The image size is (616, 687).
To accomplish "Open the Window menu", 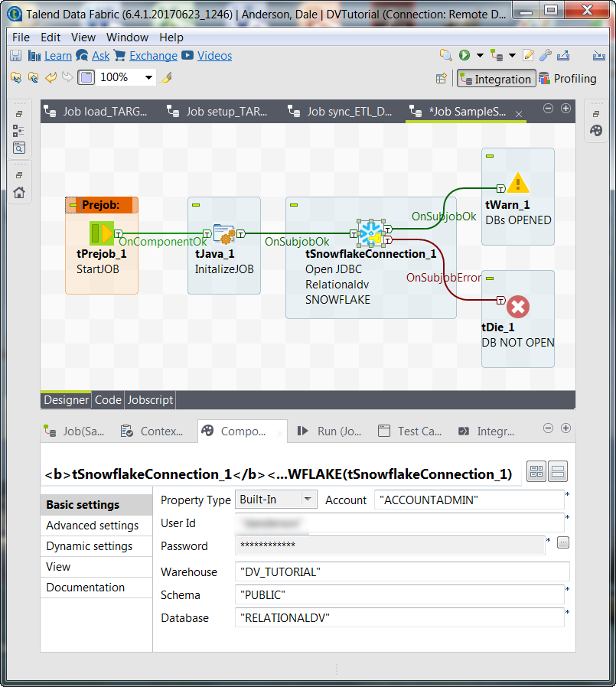I will [127, 37].
